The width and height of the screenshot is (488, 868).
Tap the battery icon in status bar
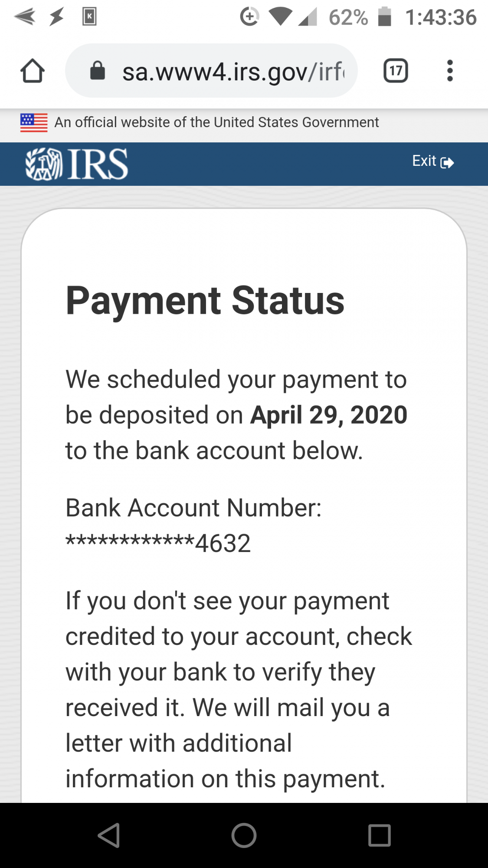tap(384, 17)
